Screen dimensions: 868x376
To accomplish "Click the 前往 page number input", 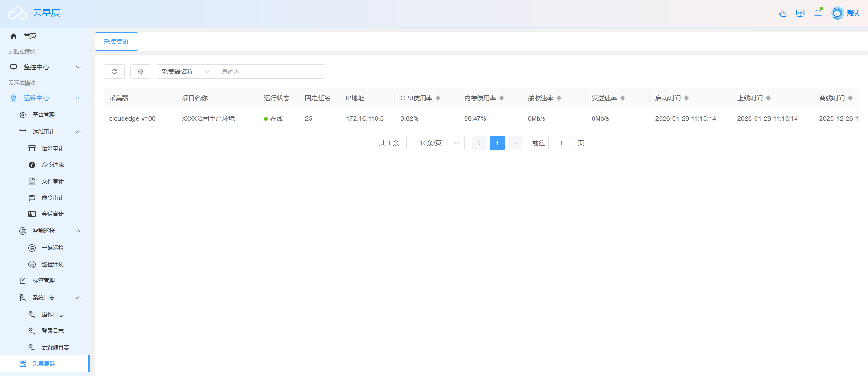I will pos(561,143).
